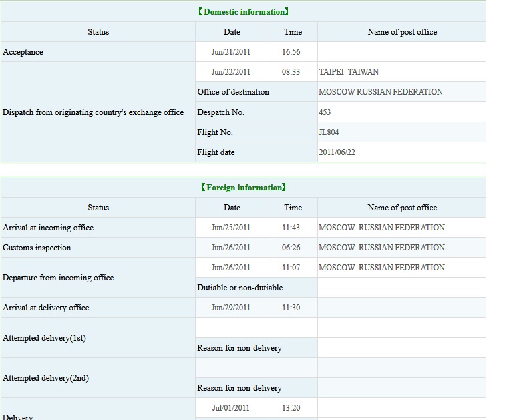
Task: Click the Foreign information section header
Action: (x=243, y=188)
